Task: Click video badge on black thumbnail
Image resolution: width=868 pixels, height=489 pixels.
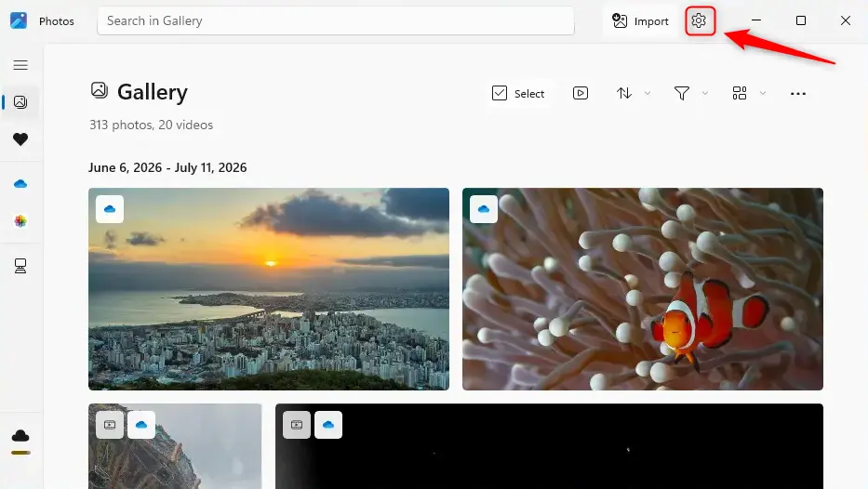Action: [297, 425]
